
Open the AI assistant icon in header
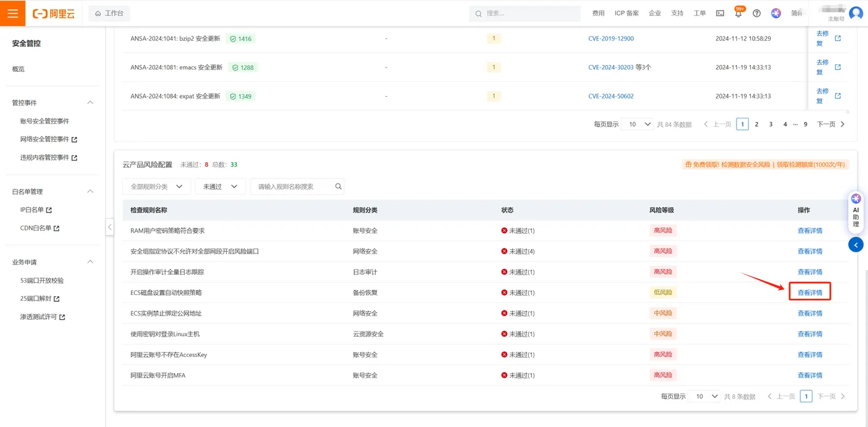[x=776, y=13]
